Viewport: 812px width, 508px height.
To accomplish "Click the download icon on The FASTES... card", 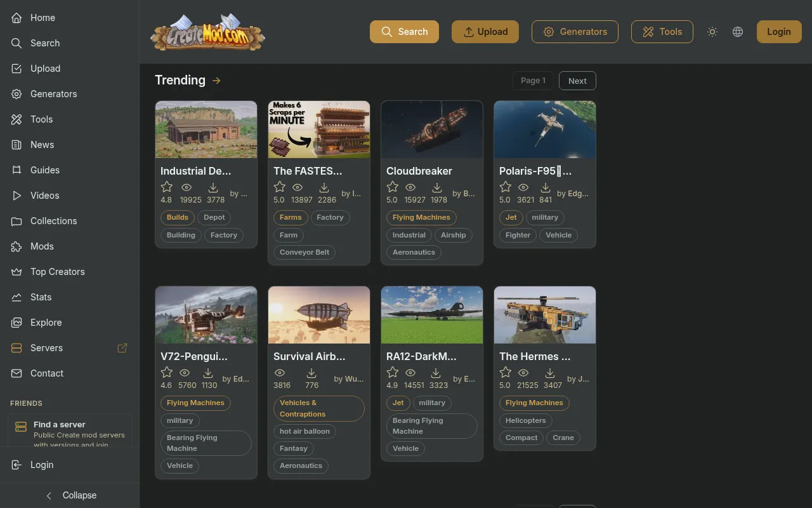I will (324, 187).
